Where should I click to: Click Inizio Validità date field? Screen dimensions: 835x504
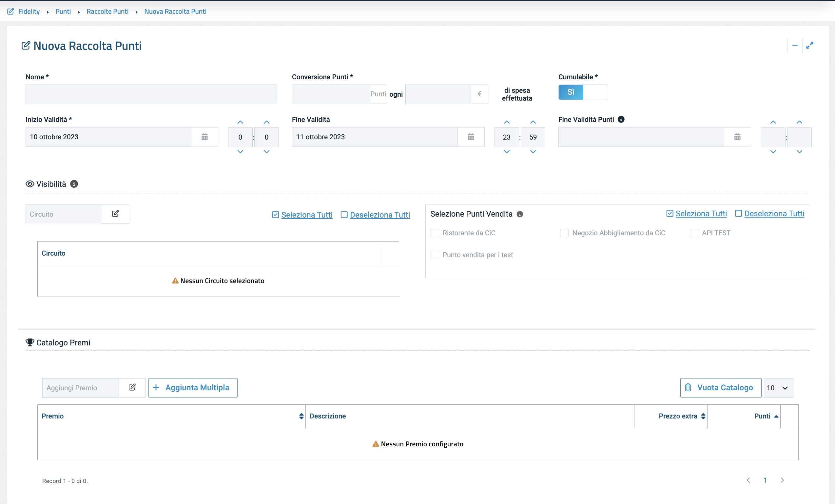tap(108, 137)
